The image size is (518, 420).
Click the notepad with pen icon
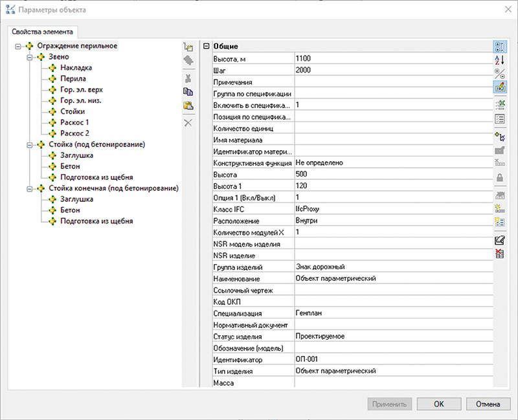499,240
